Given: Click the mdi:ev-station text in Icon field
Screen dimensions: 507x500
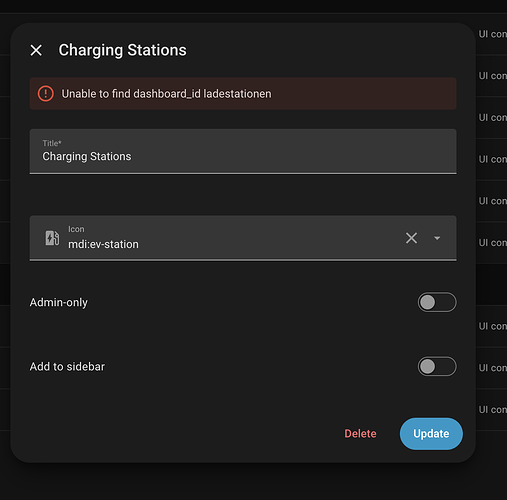Looking at the screenshot, I should point(103,244).
